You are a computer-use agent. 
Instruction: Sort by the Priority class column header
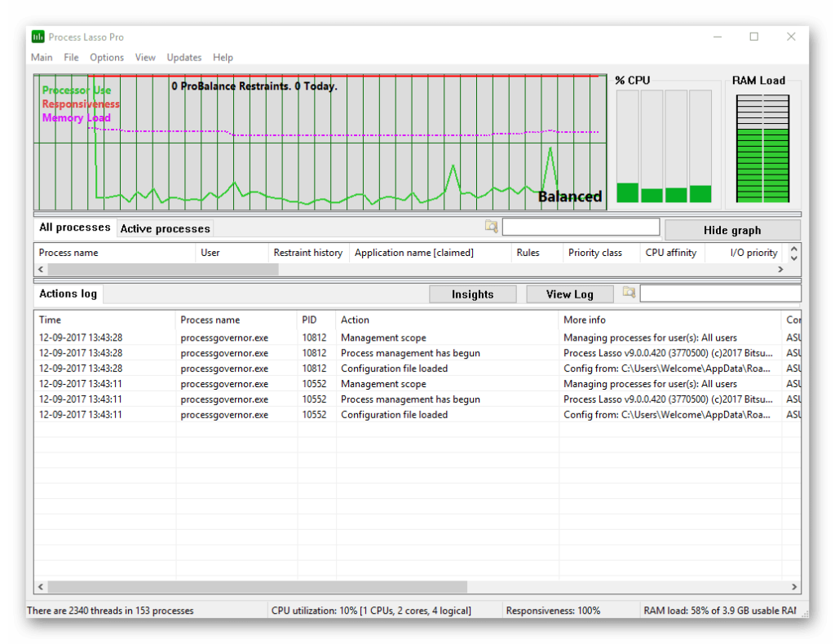[601, 253]
